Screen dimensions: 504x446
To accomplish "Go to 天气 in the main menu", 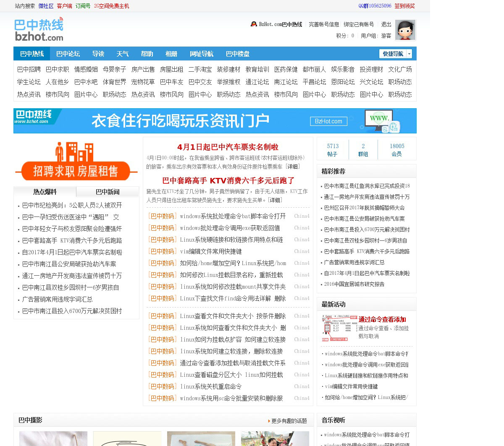I will tap(122, 54).
